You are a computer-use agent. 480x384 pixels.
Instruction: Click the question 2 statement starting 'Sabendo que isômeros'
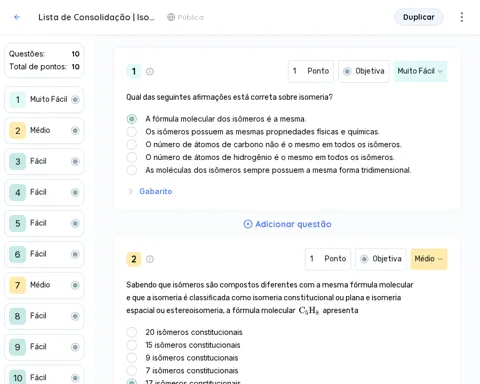point(270,297)
